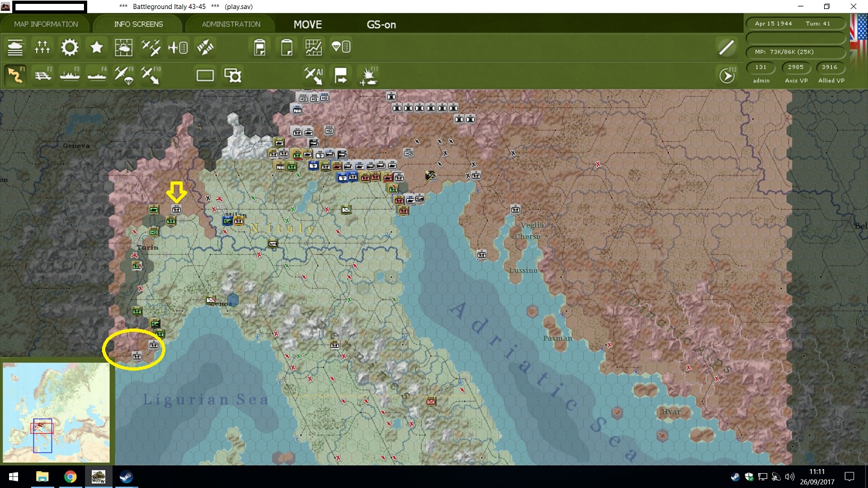The image size is (868, 488).
Task: Click the F12 end turn arrow button
Action: (x=727, y=76)
